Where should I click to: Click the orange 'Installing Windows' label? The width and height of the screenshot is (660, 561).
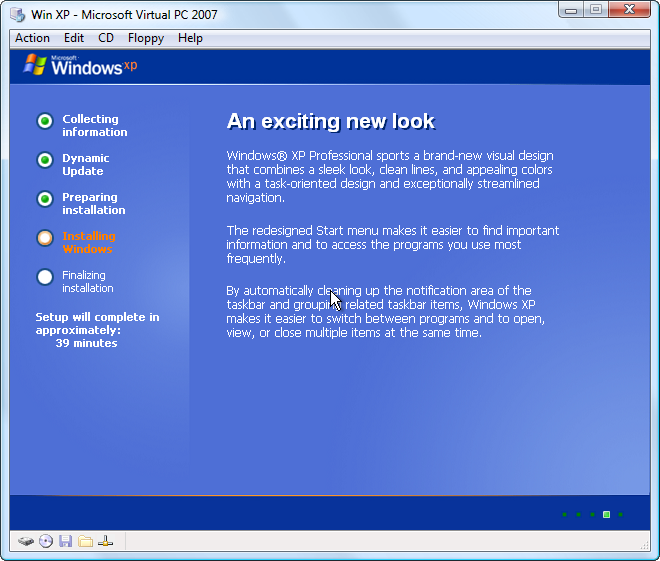click(x=89, y=242)
